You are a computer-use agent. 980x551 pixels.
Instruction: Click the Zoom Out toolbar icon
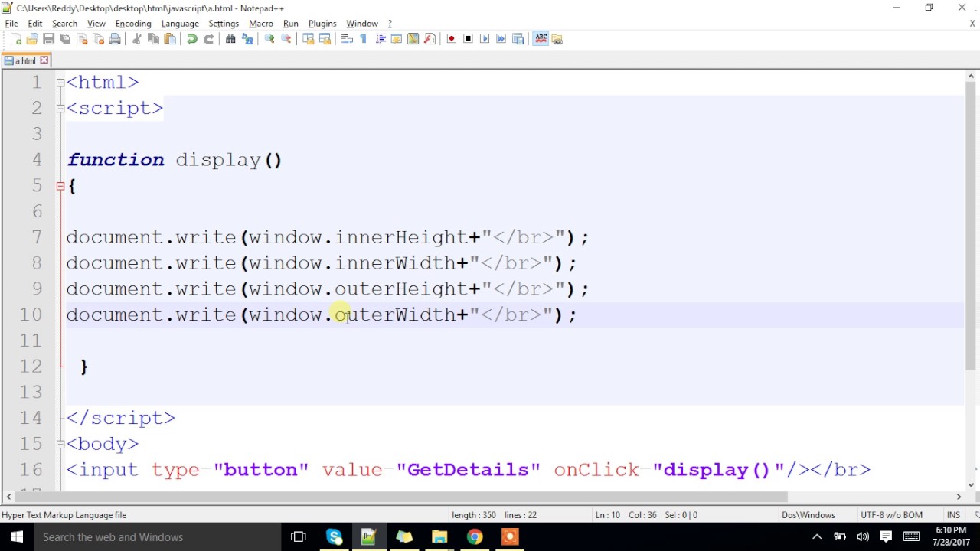coord(286,39)
